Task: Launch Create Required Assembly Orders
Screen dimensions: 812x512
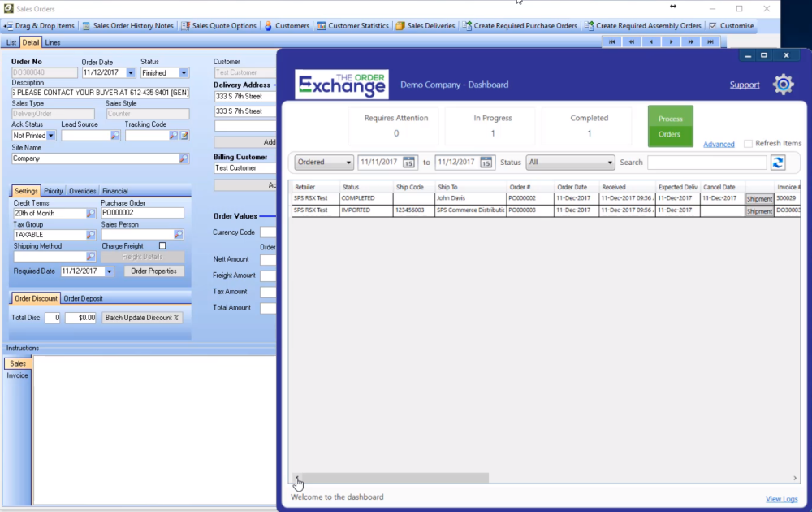Action: tap(641, 25)
